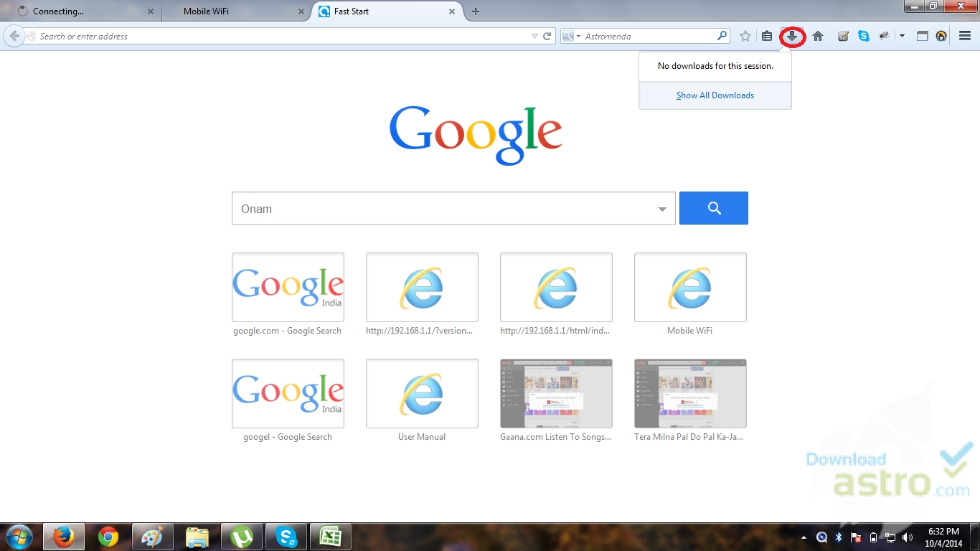This screenshot has width=980, height=551.
Task: Open the Gaana.com Listen To Songs thumbnail
Action: (x=556, y=393)
